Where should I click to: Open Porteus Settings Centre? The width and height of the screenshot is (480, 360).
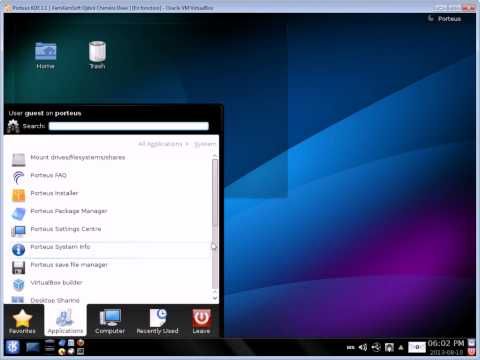point(110,230)
